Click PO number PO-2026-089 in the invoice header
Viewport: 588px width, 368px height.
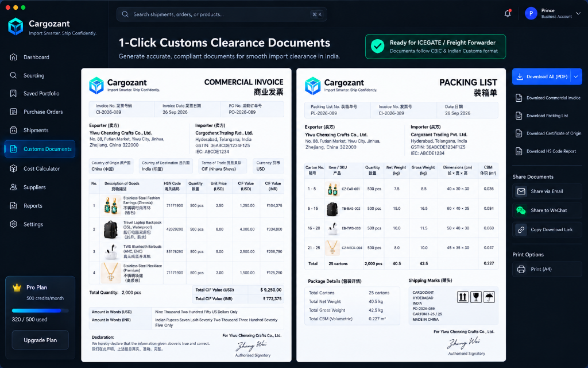point(242,112)
